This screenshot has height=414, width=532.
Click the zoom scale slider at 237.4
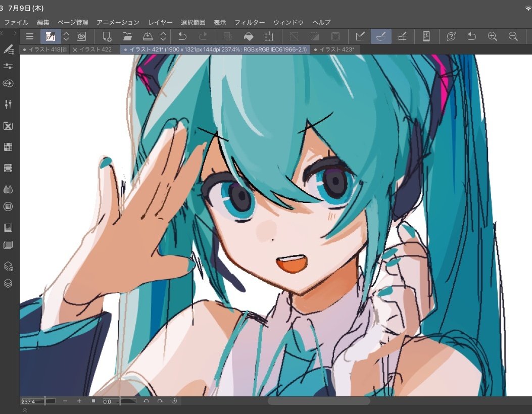(38, 401)
